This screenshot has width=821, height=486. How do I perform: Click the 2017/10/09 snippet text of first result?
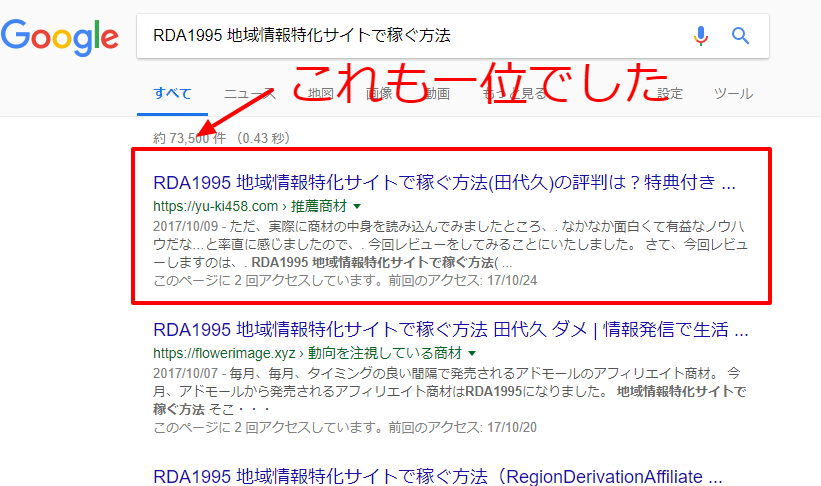(x=450, y=245)
